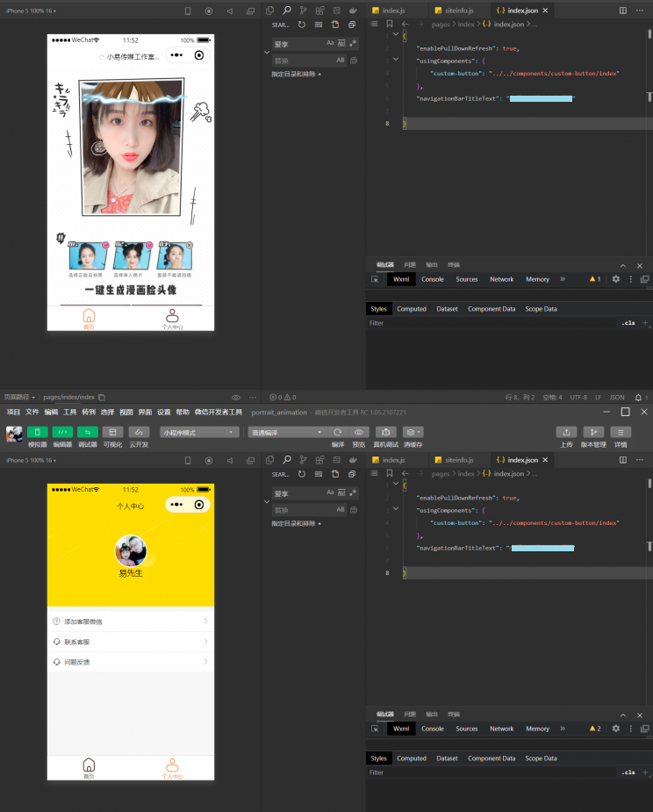
Task: Fold line 1 brace in bottom window editor
Action: pyautogui.click(x=396, y=484)
